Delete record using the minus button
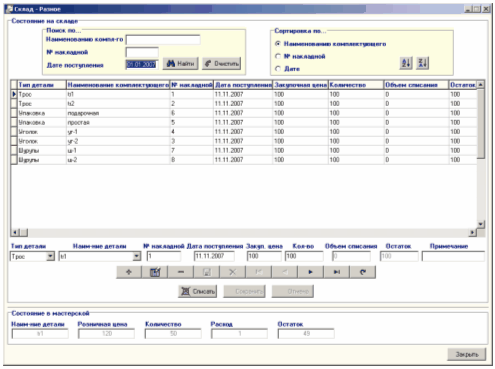495x369 pixels. click(x=181, y=272)
